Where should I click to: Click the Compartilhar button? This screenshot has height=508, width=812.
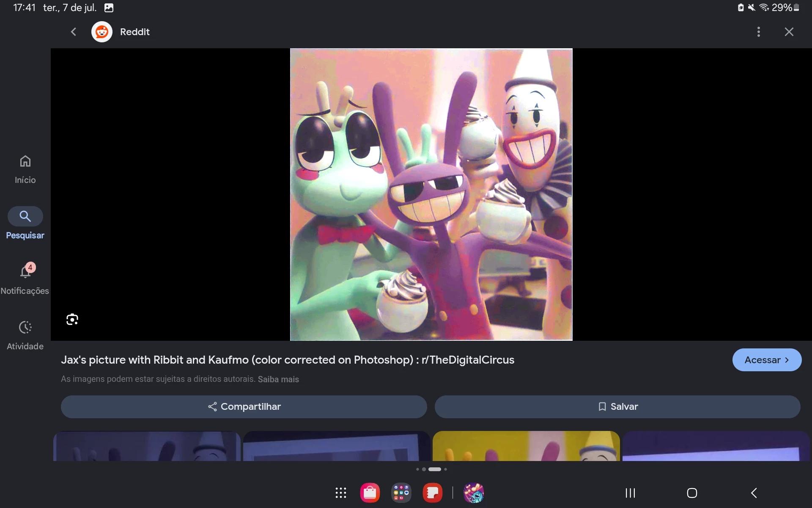(244, 407)
